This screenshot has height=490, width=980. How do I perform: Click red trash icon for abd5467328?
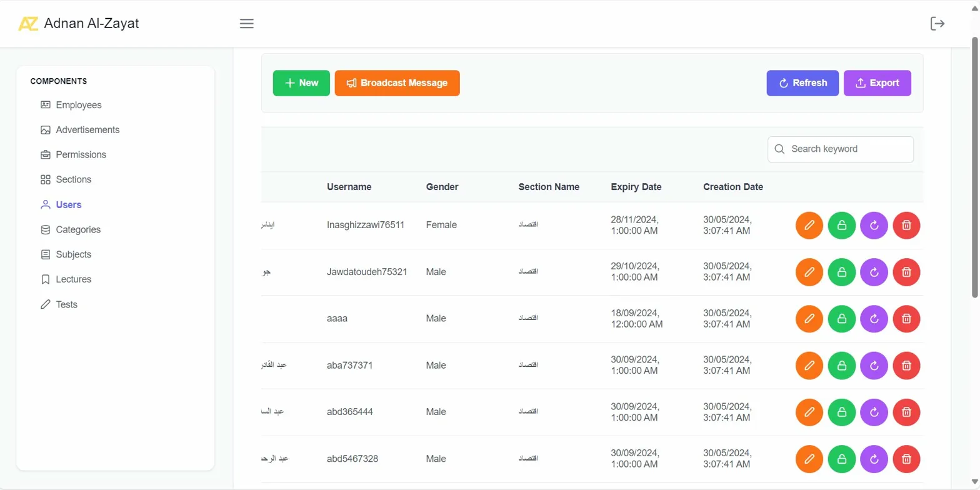(x=906, y=459)
